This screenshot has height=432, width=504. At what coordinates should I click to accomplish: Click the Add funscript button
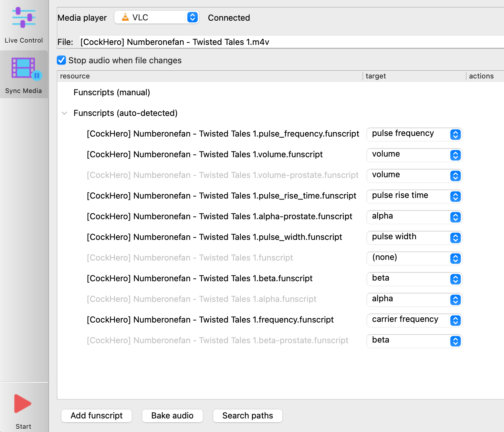[97, 416]
